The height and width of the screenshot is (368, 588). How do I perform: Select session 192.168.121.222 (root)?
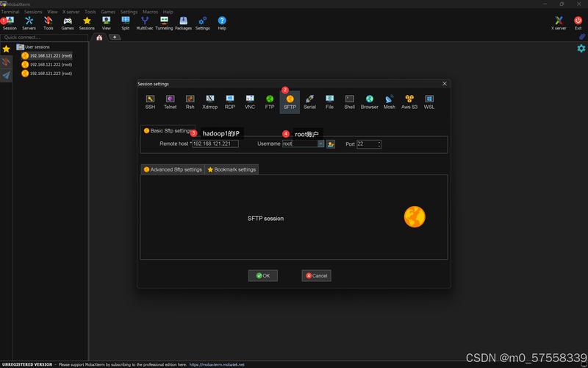(47, 65)
